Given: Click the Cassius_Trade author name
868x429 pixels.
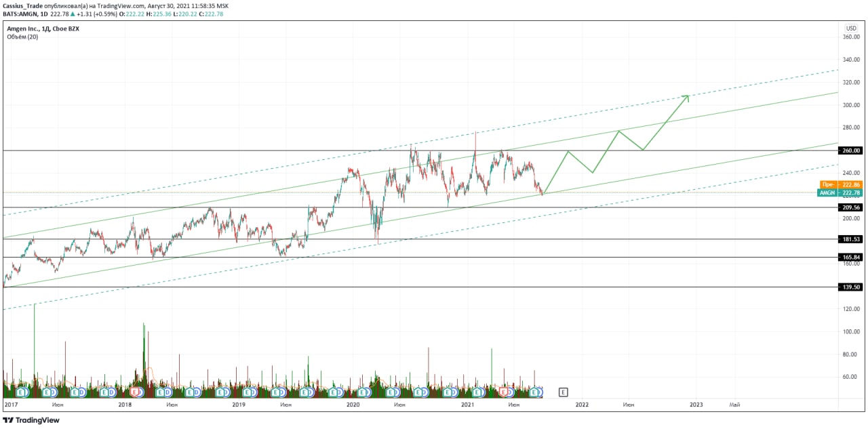Looking at the screenshot, I should tap(22, 5).
